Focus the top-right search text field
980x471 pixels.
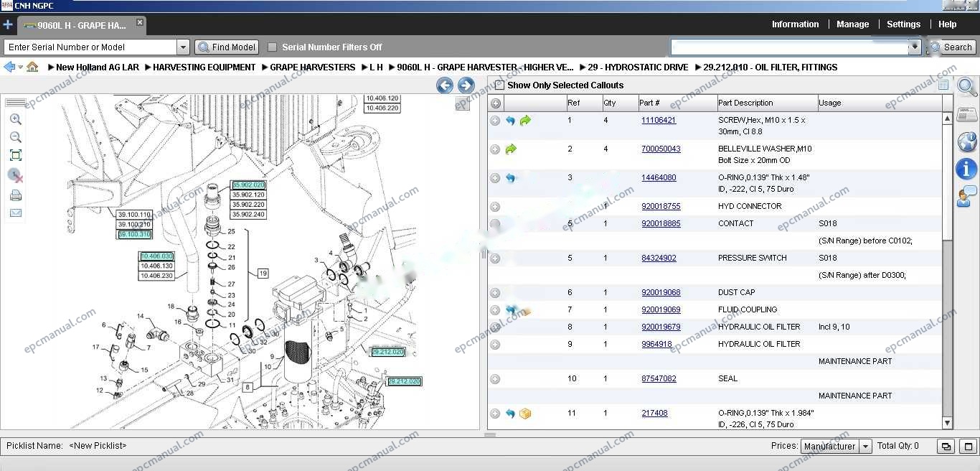789,47
